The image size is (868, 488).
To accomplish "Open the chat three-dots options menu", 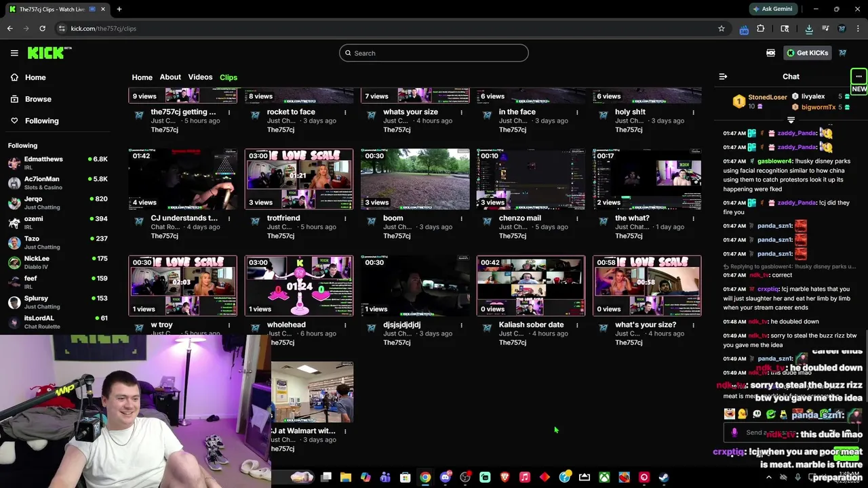I will click(x=859, y=76).
